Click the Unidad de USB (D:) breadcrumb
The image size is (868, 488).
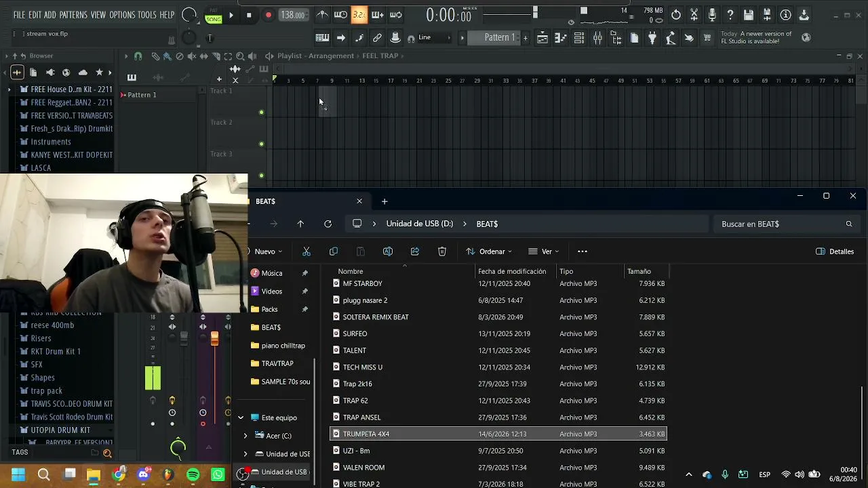pos(420,224)
